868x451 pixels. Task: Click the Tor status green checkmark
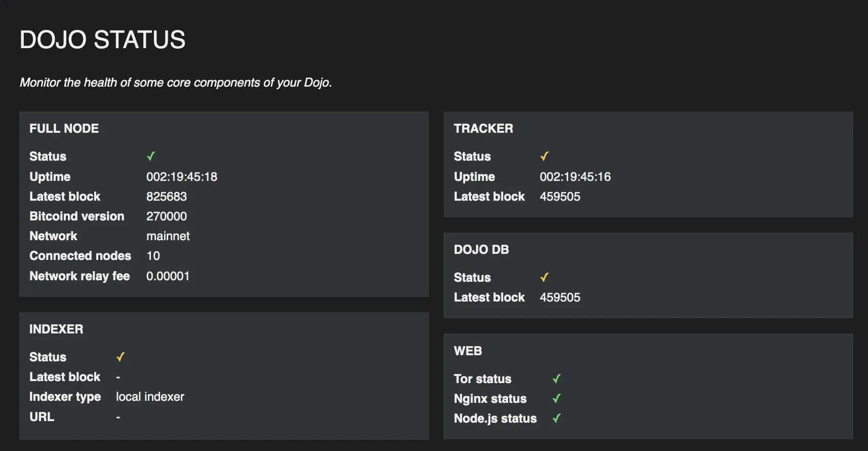[x=557, y=379]
